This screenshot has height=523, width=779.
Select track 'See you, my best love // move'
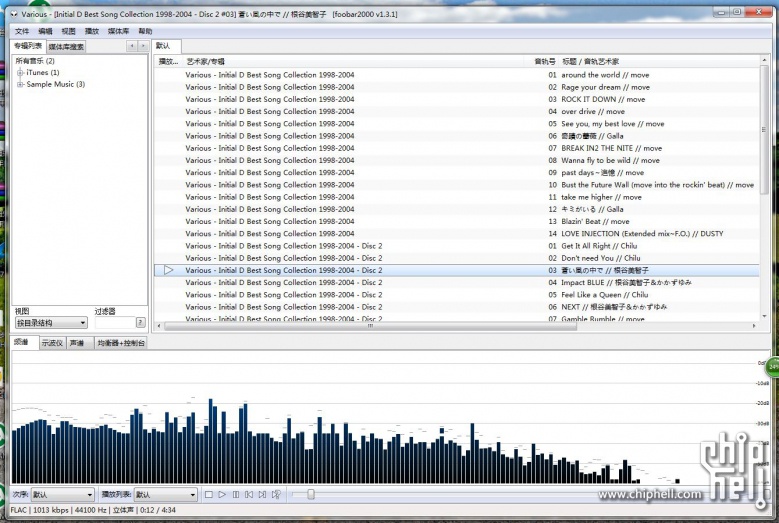pyautogui.click(x=457, y=124)
